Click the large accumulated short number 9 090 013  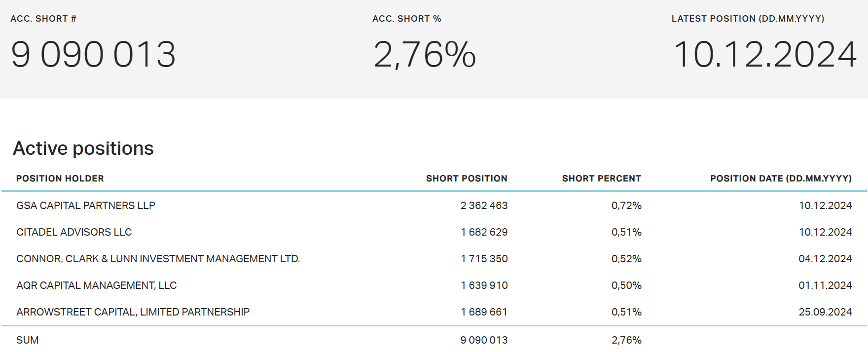tap(93, 54)
